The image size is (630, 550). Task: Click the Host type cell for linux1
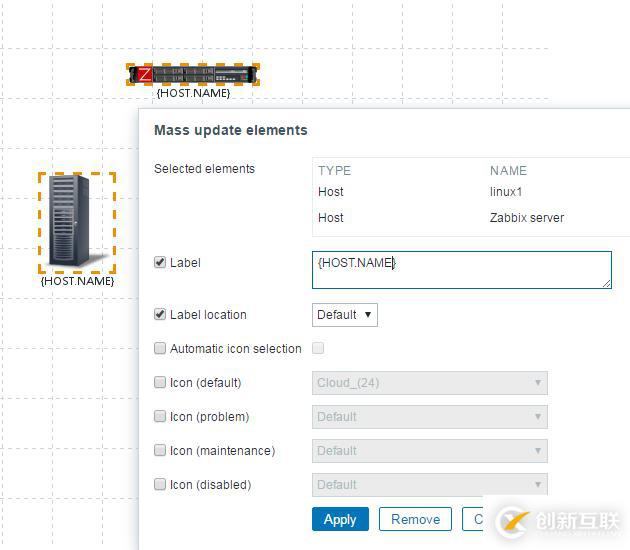pyautogui.click(x=331, y=192)
